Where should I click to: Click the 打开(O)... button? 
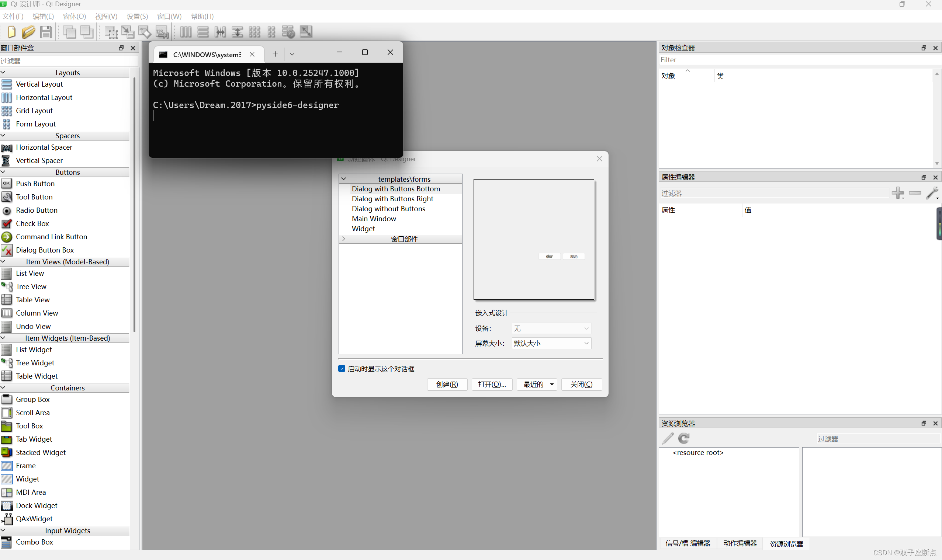tap(492, 384)
